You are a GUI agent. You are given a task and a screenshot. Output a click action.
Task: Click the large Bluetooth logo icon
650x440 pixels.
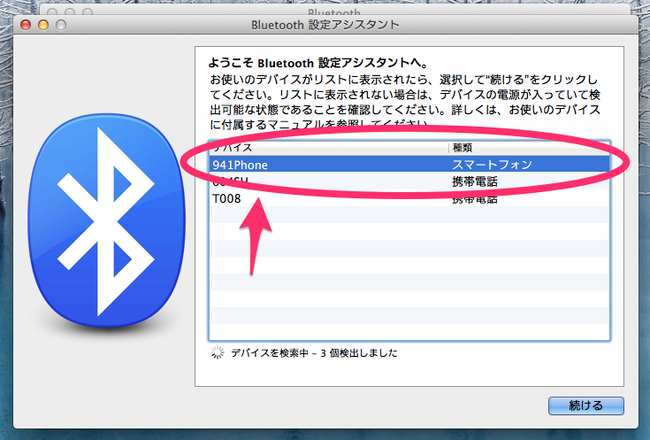coord(107,221)
